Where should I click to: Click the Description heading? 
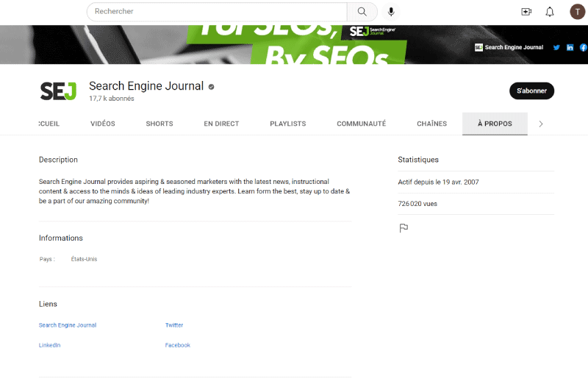coord(58,160)
